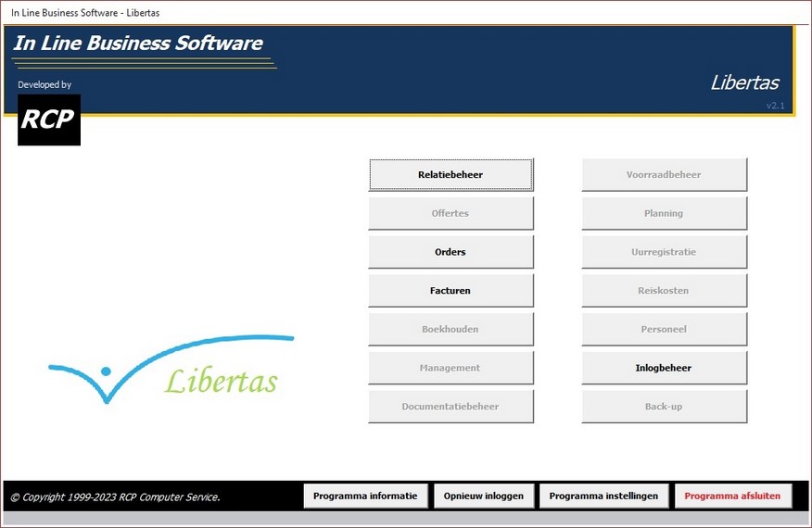Open Inlogbeheer login management

664,368
